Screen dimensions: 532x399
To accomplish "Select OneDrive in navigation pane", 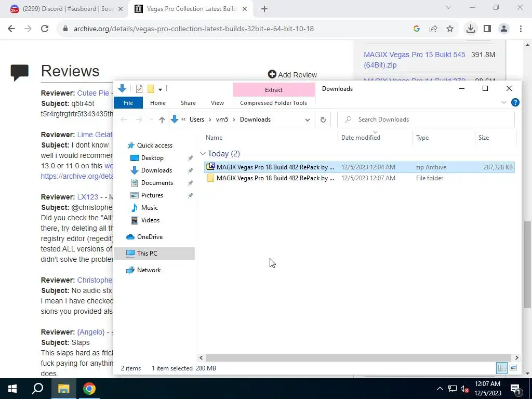I will 150,237.
